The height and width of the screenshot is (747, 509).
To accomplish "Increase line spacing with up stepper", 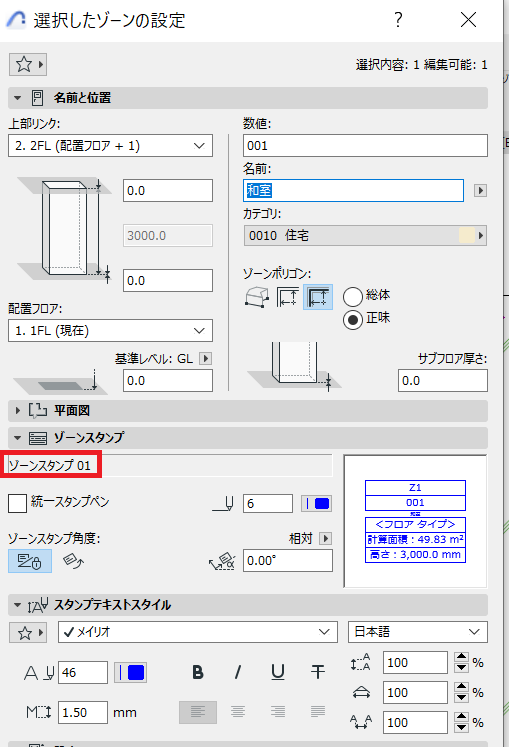I will (x=461, y=657).
